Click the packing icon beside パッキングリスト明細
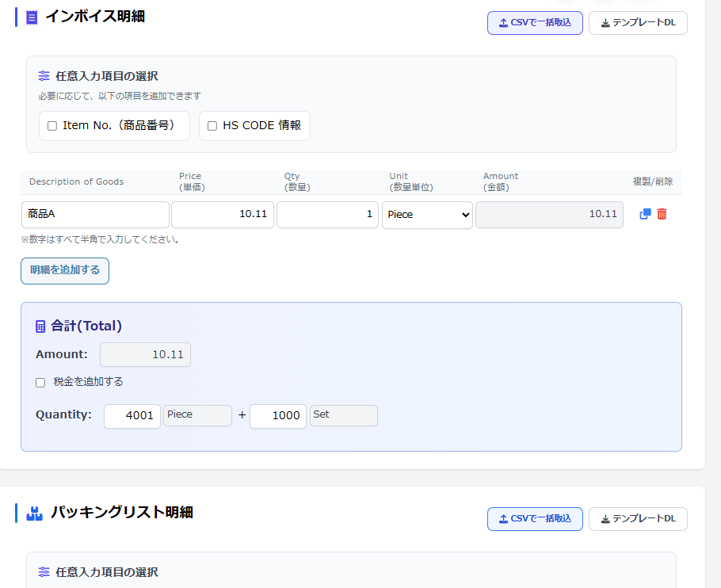The width and height of the screenshot is (721, 588). [33, 514]
